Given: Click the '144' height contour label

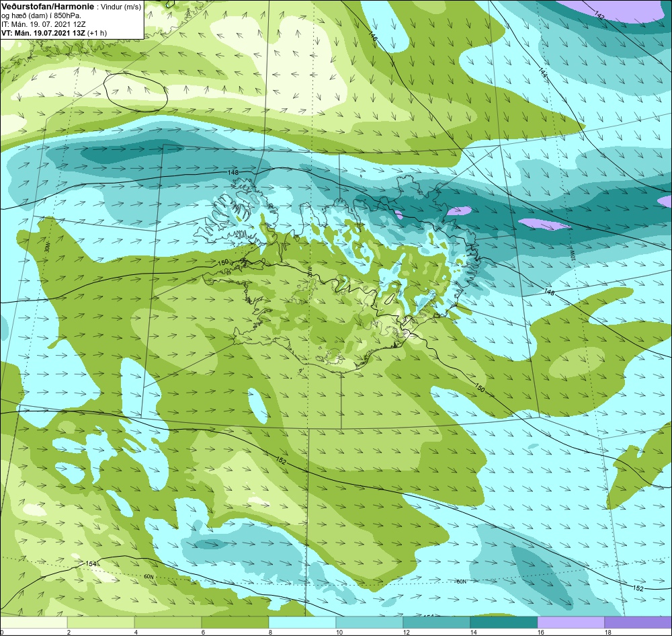Looking at the screenshot, I should [543, 73].
